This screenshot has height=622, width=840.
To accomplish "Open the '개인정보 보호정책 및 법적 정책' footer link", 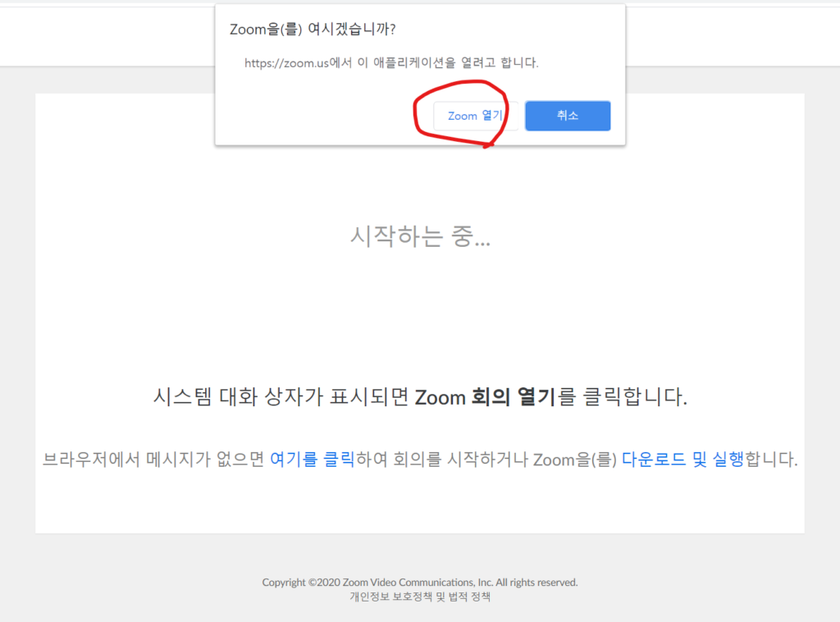I will (420, 597).
